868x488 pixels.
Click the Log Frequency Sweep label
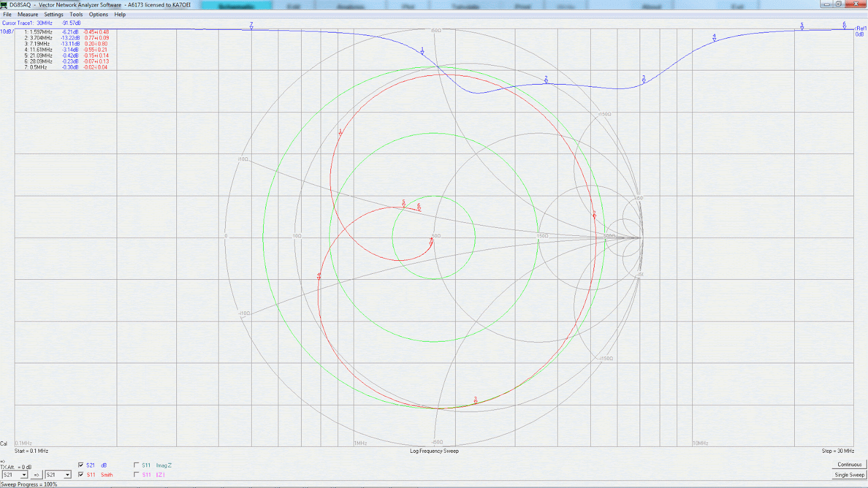(434, 451)
